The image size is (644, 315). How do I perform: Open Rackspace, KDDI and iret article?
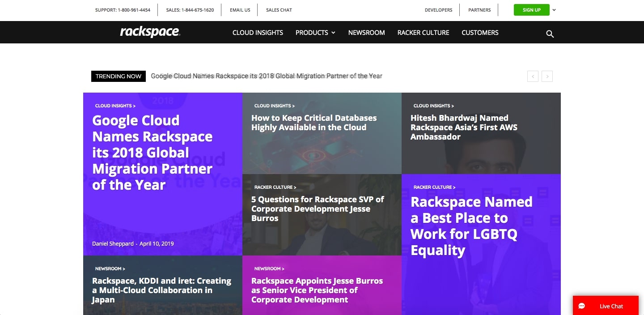(161, 290)
